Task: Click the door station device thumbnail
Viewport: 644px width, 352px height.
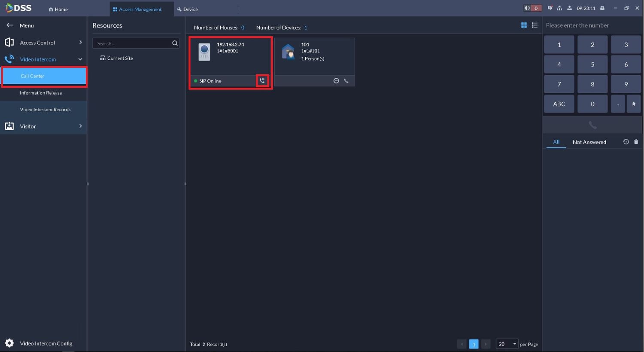Action: pos(204,52)
